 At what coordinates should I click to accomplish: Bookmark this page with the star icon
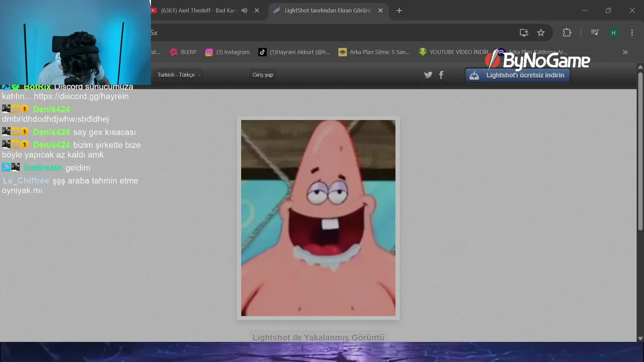(x=541, y=33)
